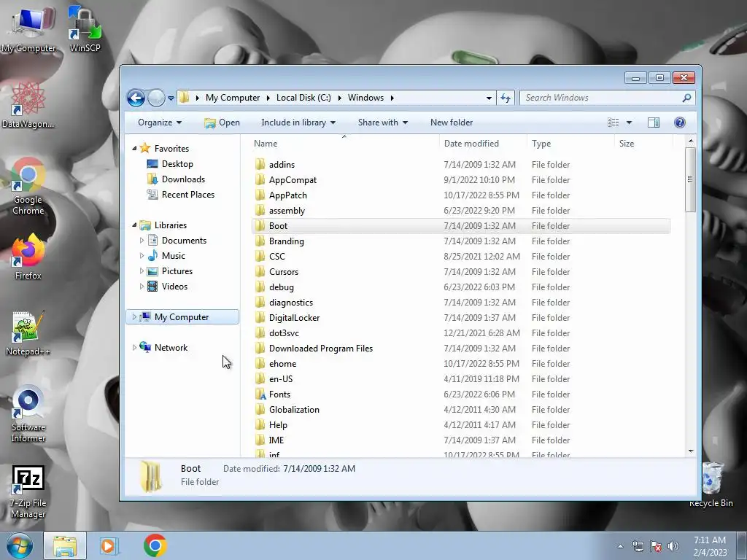Click the Back navigation arrow in Explorer

click(136, 98)
